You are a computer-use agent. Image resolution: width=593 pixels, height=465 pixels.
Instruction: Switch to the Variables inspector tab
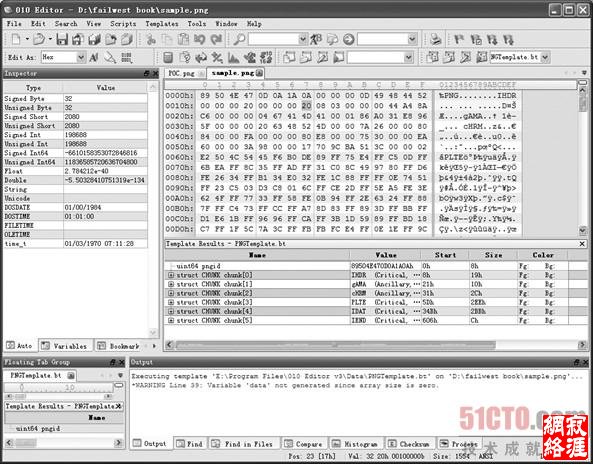tap(65, 346)
